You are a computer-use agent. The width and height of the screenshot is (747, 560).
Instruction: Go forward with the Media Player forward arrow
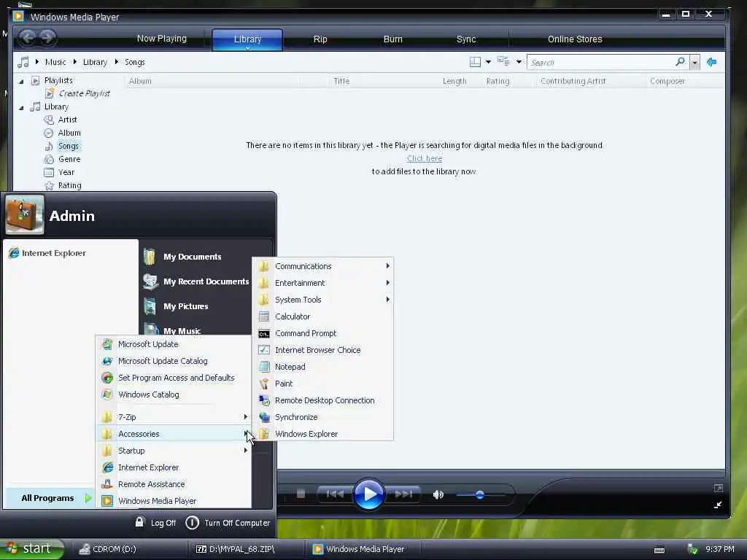click(47, 38)
